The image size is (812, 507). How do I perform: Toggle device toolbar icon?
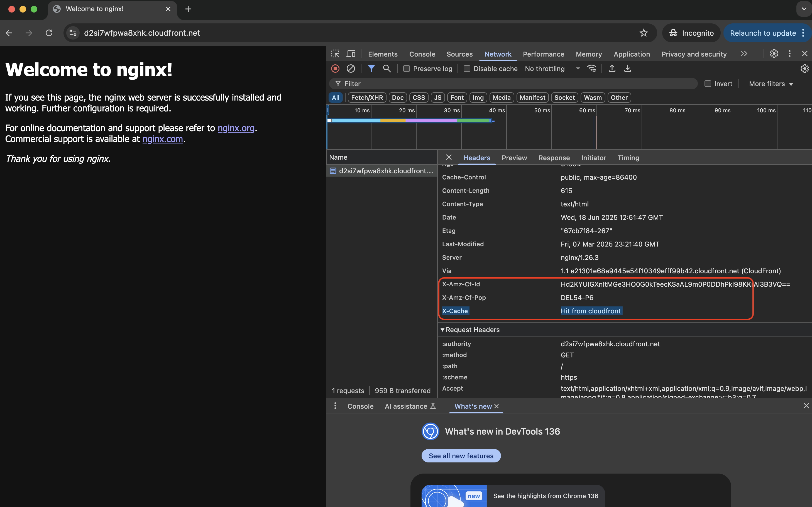351,54
